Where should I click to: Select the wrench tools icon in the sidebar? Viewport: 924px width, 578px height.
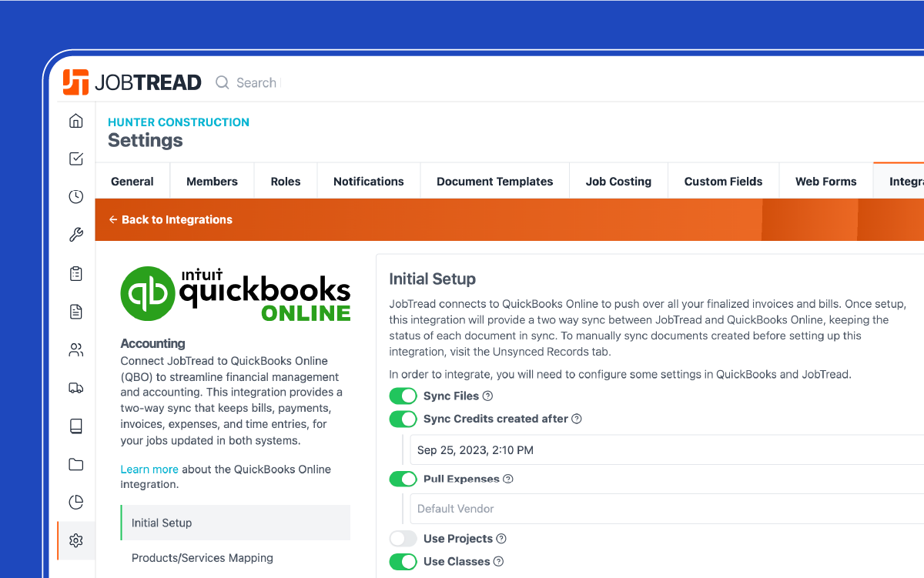(x=75, y=235)
